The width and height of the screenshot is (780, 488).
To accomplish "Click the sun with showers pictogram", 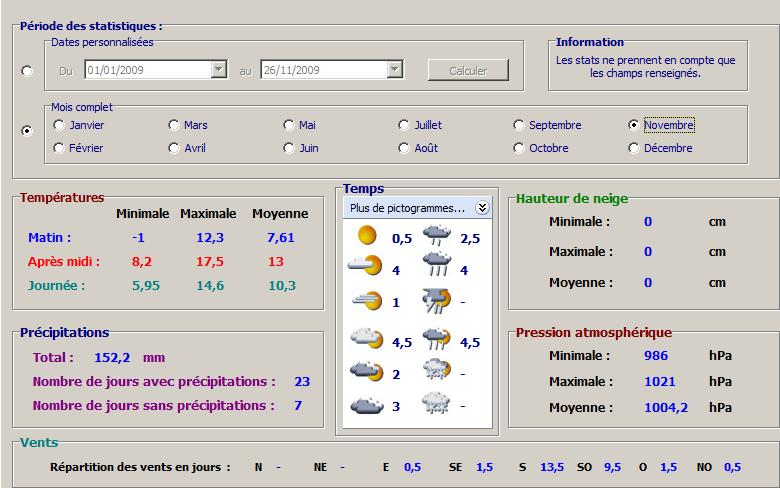I will point(437,339).
